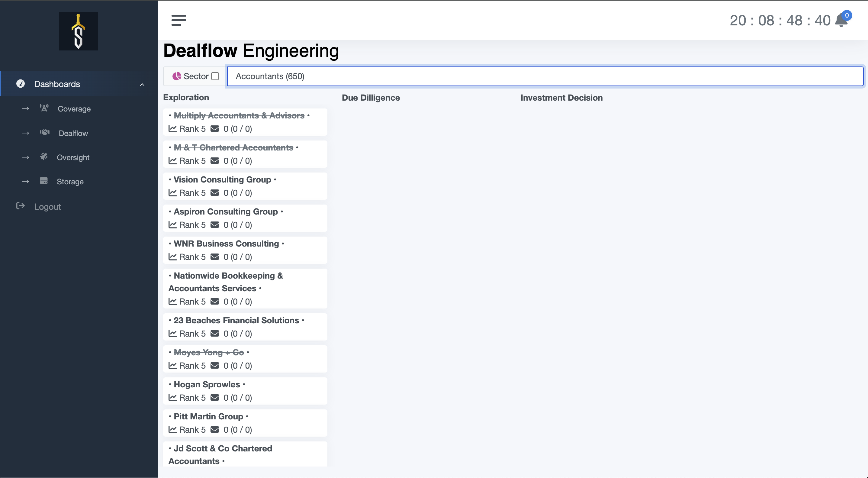Image resolution: width=868 pixels, height=478 pixels.
Task: Go to the Oversight dashboard
Action: click(73, 157)
